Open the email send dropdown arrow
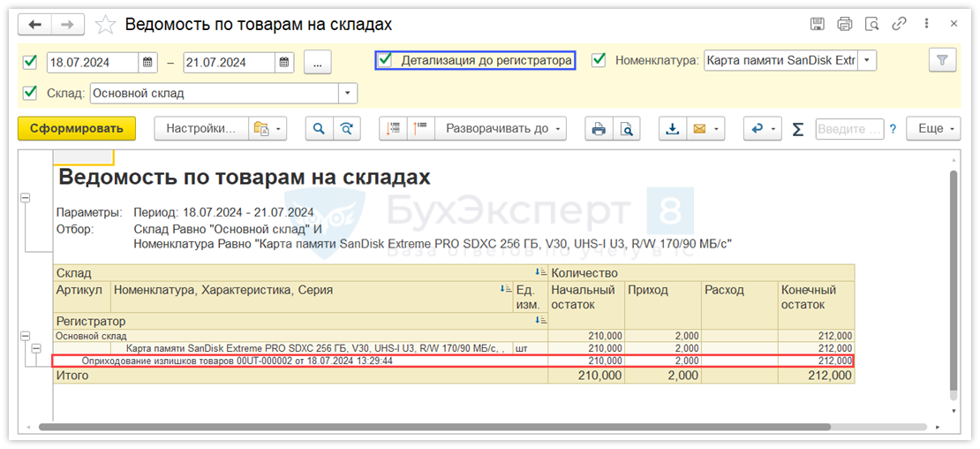 point(716,129)
